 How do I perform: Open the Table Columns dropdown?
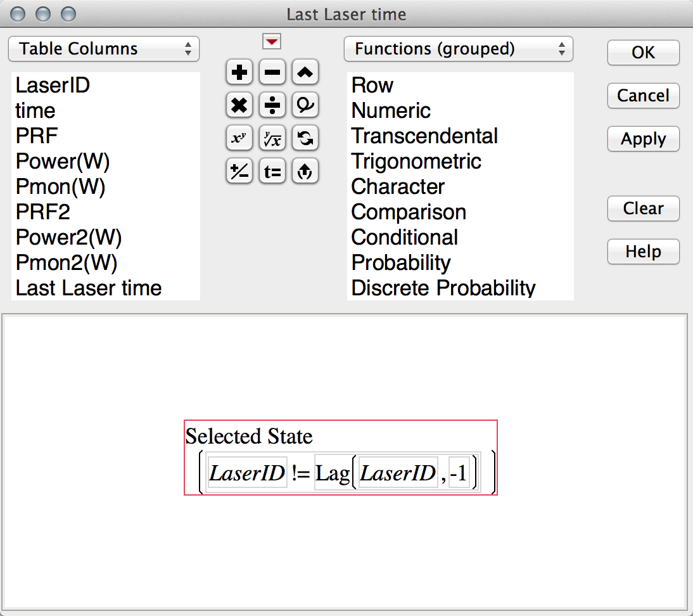[x=104, y=49]
